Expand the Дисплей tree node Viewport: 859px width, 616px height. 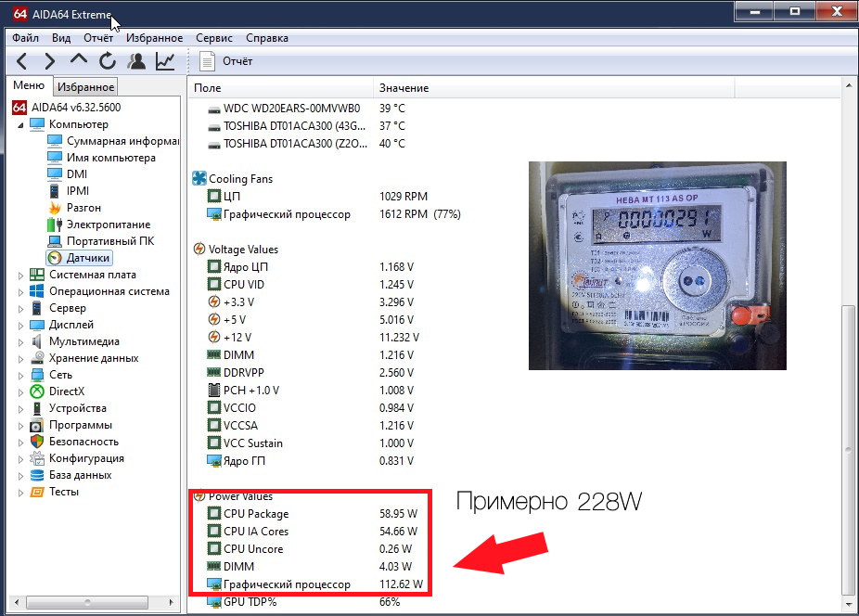pyautogui.click(x=20, y=326)
